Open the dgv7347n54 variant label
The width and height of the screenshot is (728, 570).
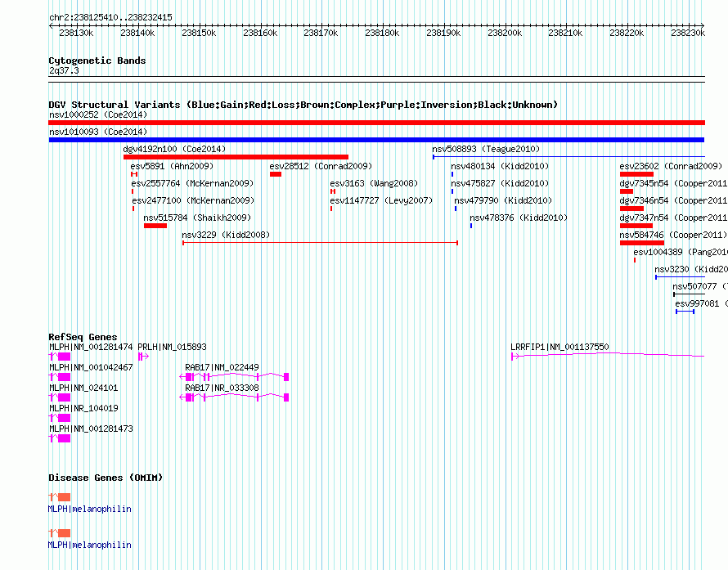point(673,218)
